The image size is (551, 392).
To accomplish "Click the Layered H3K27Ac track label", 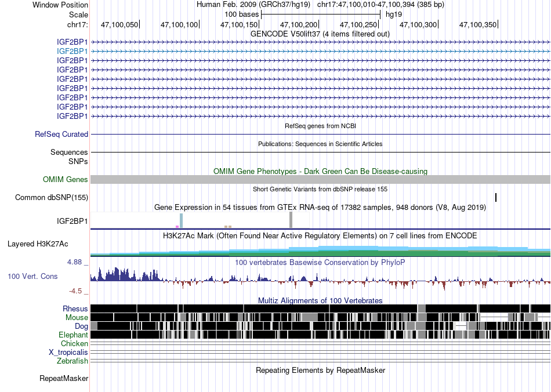I will click(x=38, y=244).
